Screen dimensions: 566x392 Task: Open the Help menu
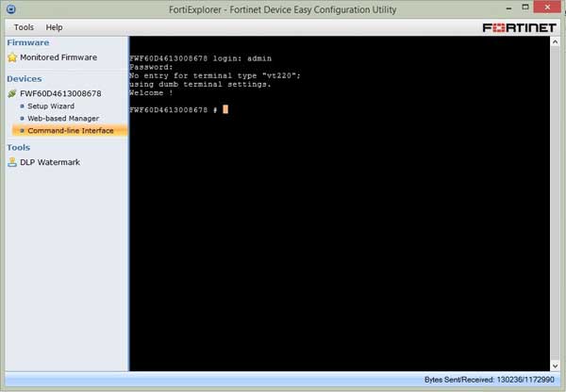coord(54,27)
